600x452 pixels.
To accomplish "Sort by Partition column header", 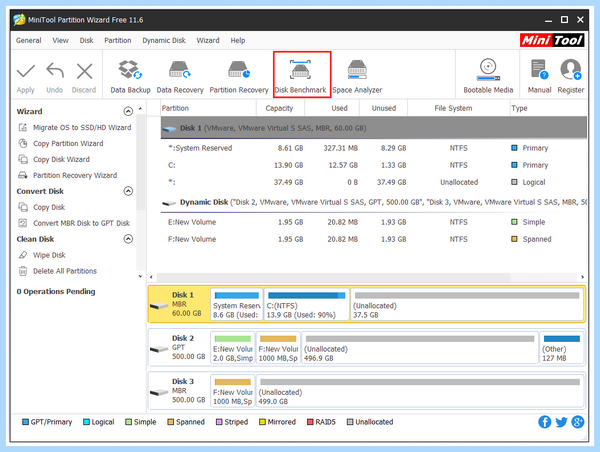I will click(208, 108).
